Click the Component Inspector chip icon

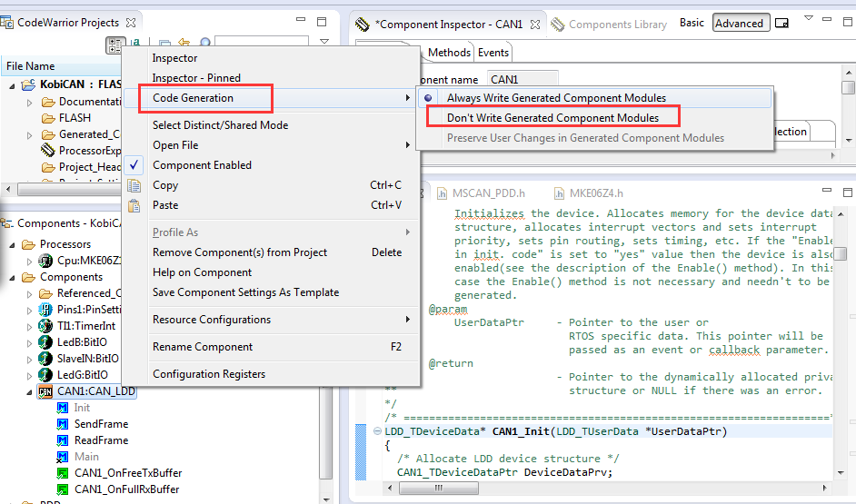point(362,25)
